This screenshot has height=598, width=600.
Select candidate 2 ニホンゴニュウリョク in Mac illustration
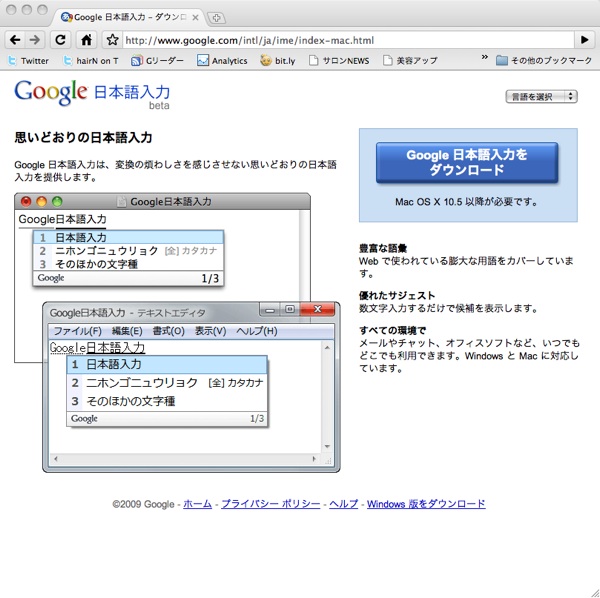pyautogui.click(x=128, y=251)
